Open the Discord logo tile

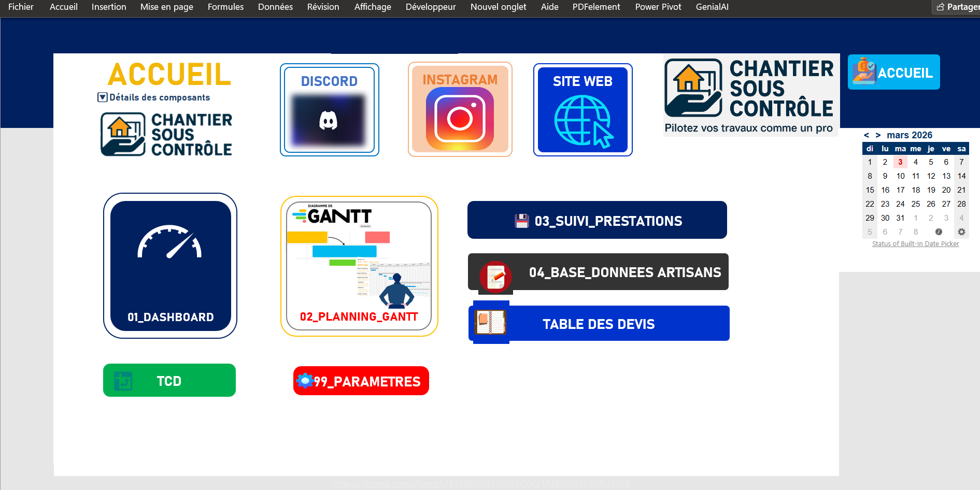coord(329,120)
